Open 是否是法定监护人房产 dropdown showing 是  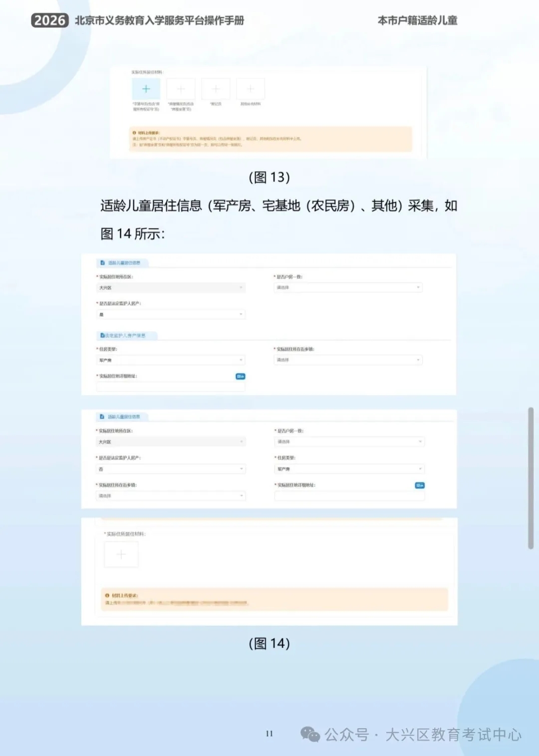pos(170,314)
